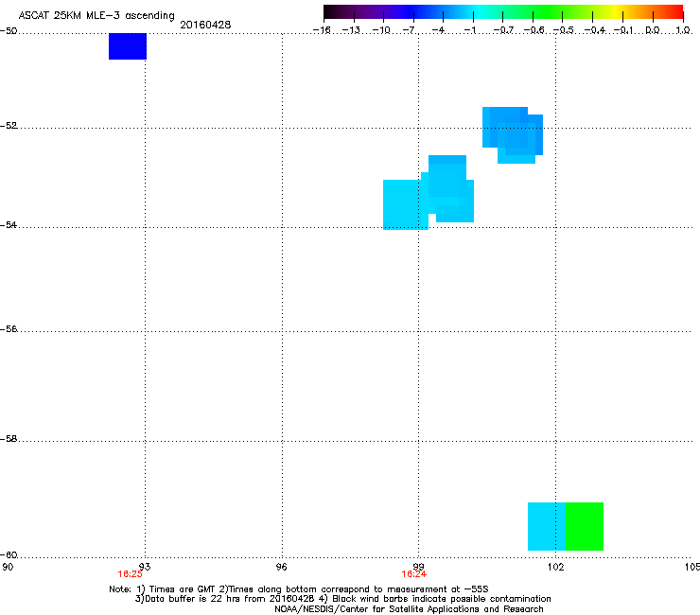The height and width of the screenshot is (615, 700).
Task: Click the dark blue data square near 93
Action: [128, 46]
